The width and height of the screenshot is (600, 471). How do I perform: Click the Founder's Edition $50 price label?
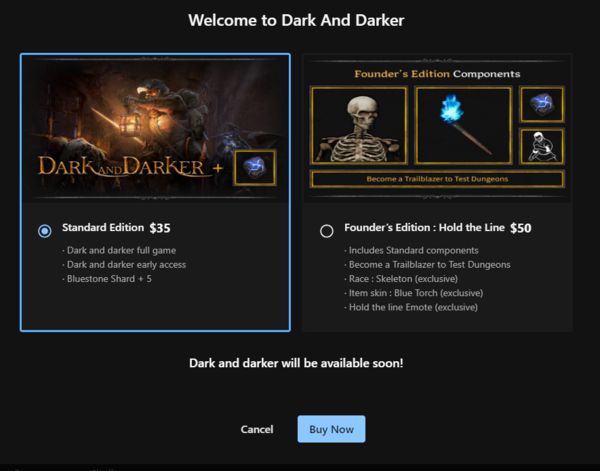point(521,228)
